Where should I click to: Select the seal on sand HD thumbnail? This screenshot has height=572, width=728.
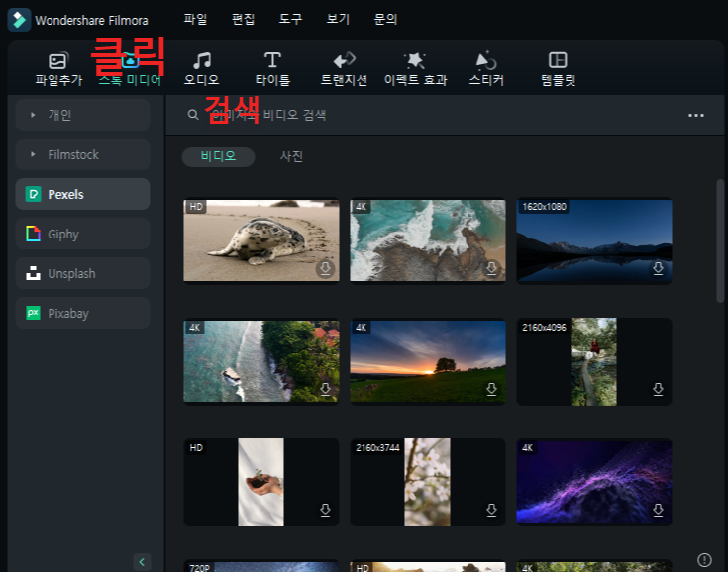261,240
